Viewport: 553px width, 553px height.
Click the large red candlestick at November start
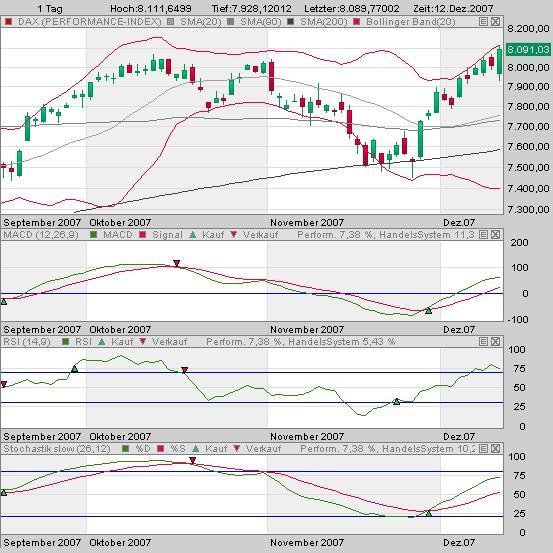pos(271,77)
